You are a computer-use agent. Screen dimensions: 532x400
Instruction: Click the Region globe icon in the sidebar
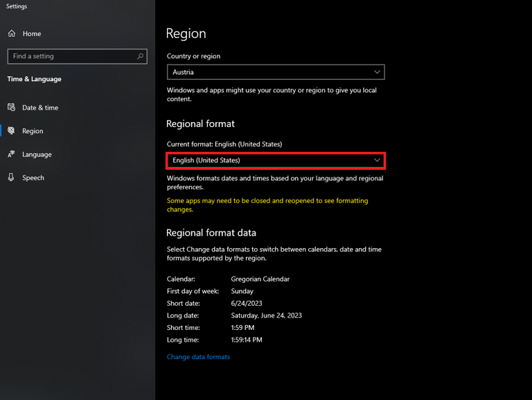tap(11, 130)
